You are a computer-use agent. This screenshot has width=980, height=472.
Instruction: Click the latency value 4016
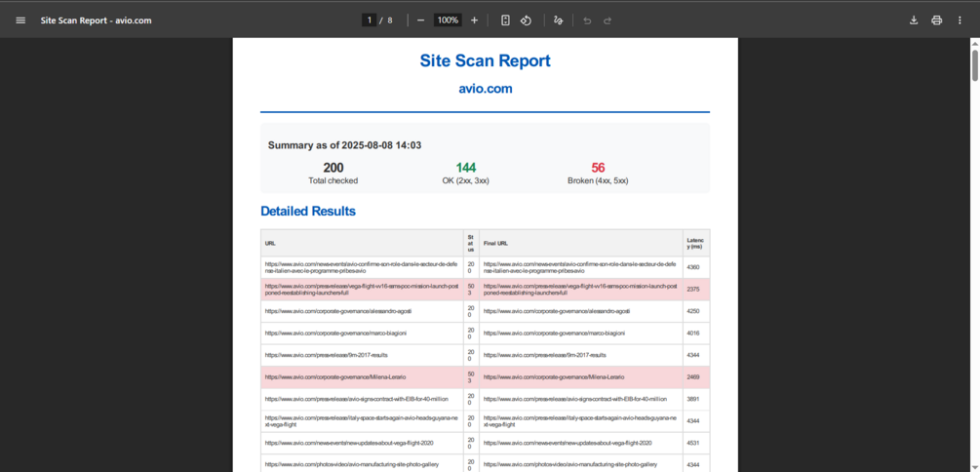(x=693, y=334)
